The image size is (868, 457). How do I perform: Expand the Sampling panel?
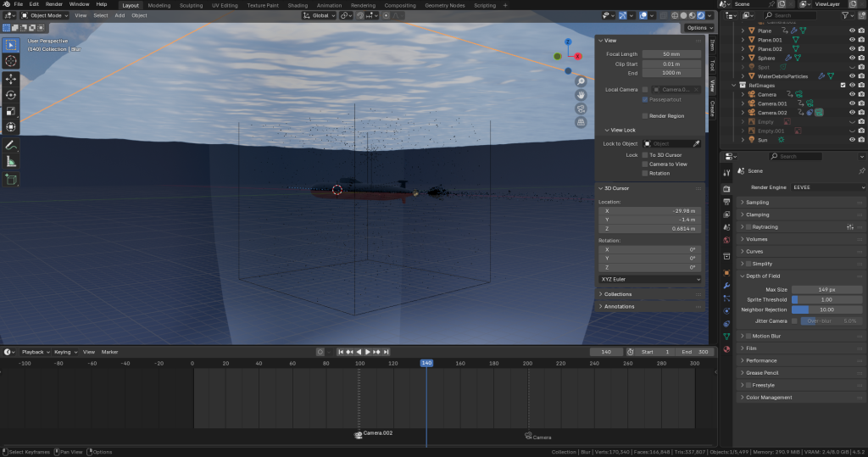pyautogui.click(x=757, y=203)
